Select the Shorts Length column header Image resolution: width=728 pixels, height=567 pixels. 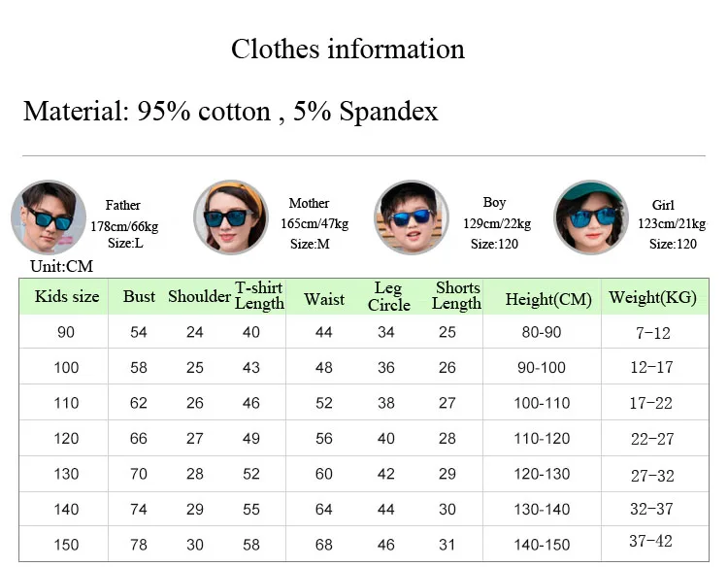pos(456,296)
